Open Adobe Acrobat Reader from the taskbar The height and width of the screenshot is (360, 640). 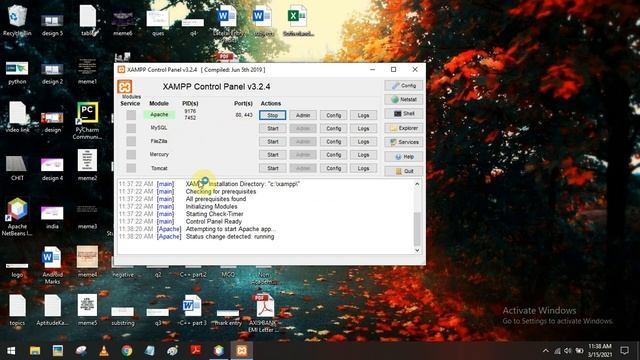(196, 351)
